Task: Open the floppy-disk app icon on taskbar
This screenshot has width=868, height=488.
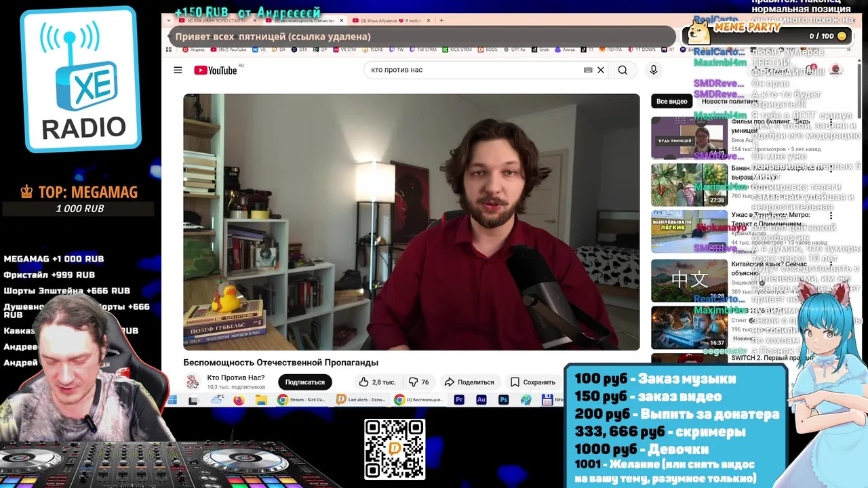Action: [x=548, y=400]
